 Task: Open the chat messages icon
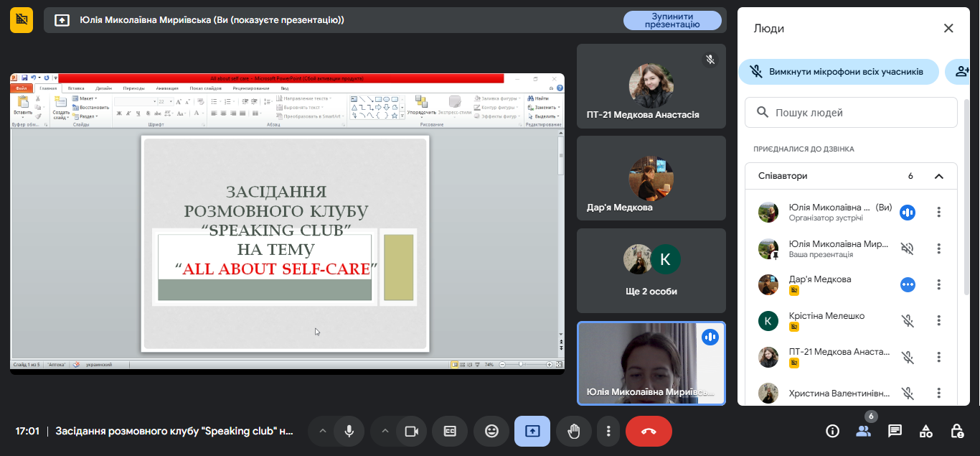click(x=895, y=431)
